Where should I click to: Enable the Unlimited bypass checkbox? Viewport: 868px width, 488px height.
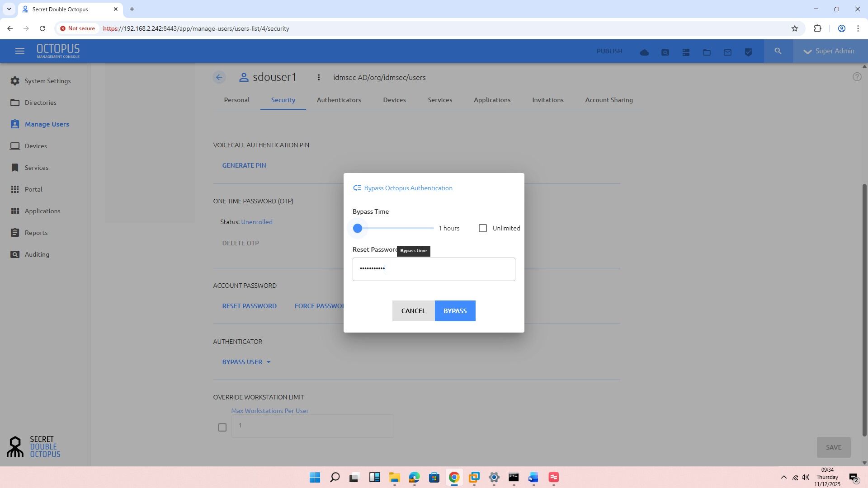click(483, 228)
